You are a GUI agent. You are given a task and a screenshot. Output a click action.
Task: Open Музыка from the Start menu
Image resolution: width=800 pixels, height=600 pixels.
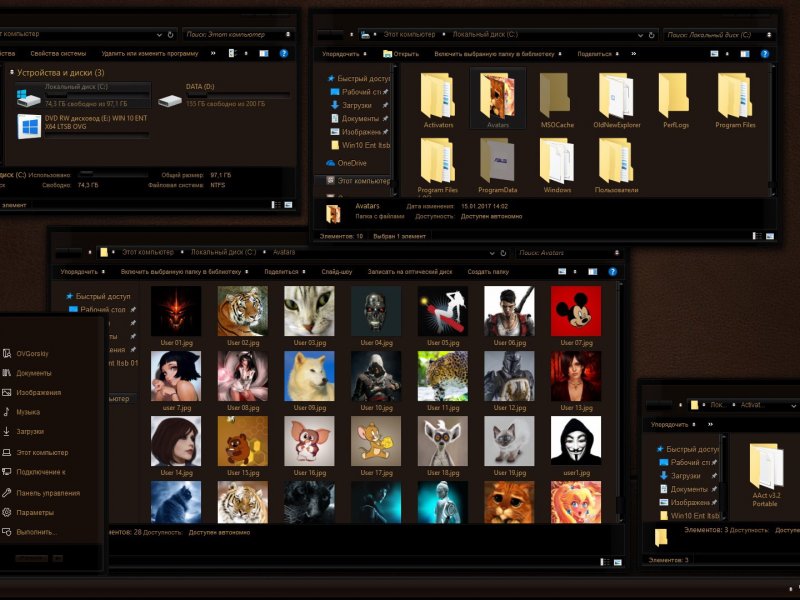pos(28,412)
